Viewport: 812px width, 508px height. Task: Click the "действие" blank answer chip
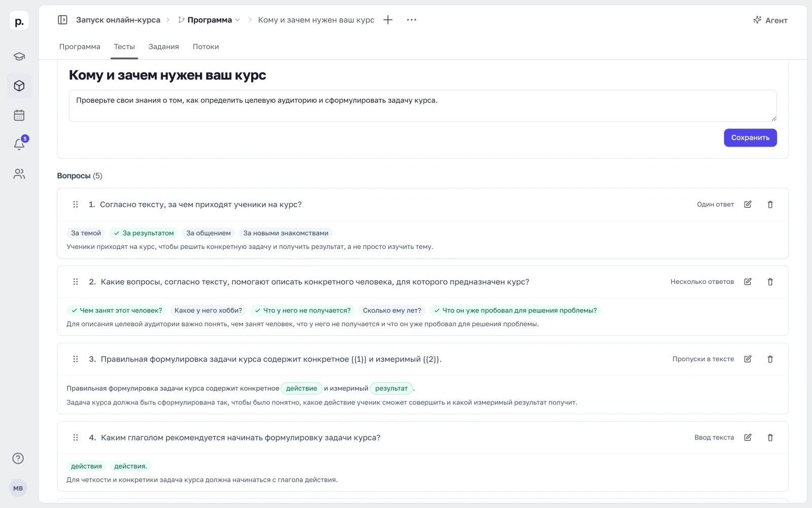[x=301, y=388]
